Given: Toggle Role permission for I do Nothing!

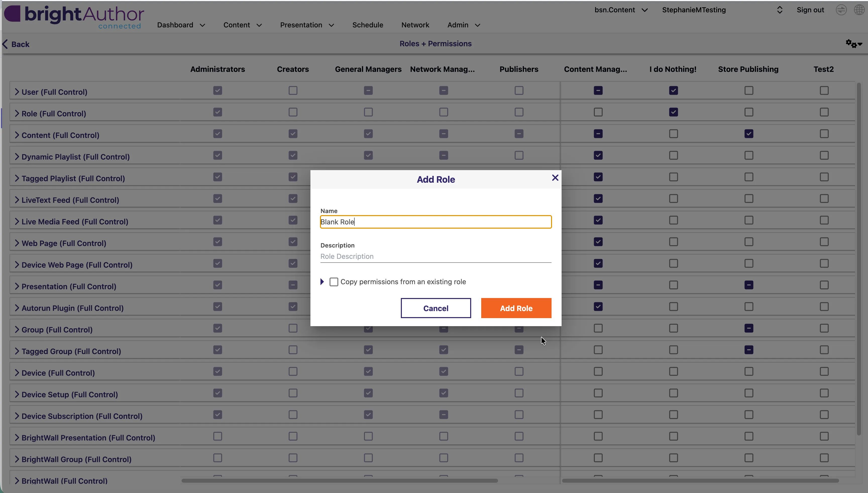Looking at the screenshot, I should click(x=673, y=112).
